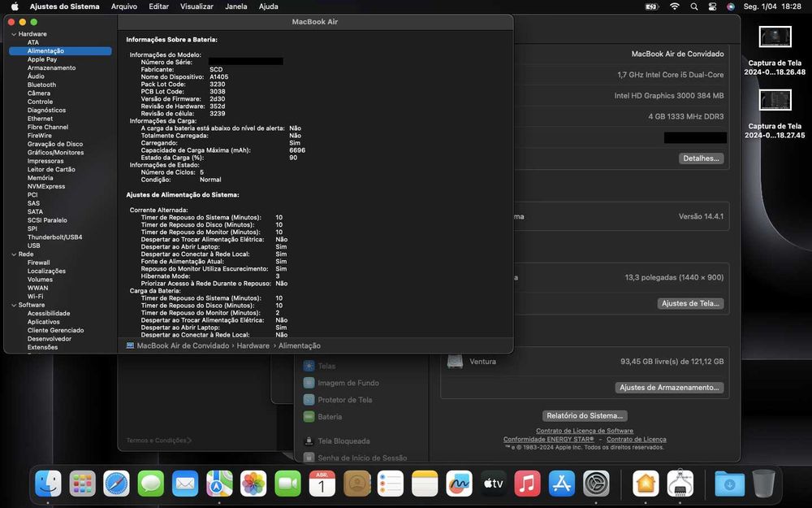Open the Arquivo menu
Screen dimensions: 812x508
click(123, 7)
